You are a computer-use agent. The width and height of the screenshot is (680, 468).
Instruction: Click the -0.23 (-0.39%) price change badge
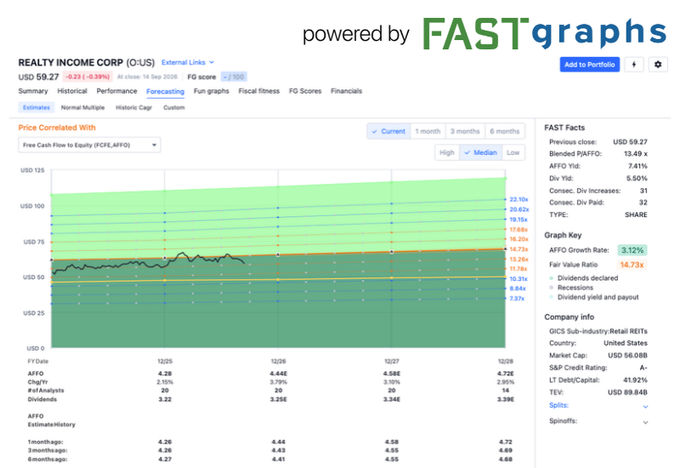pyautogui.click(x=87, y=77)
